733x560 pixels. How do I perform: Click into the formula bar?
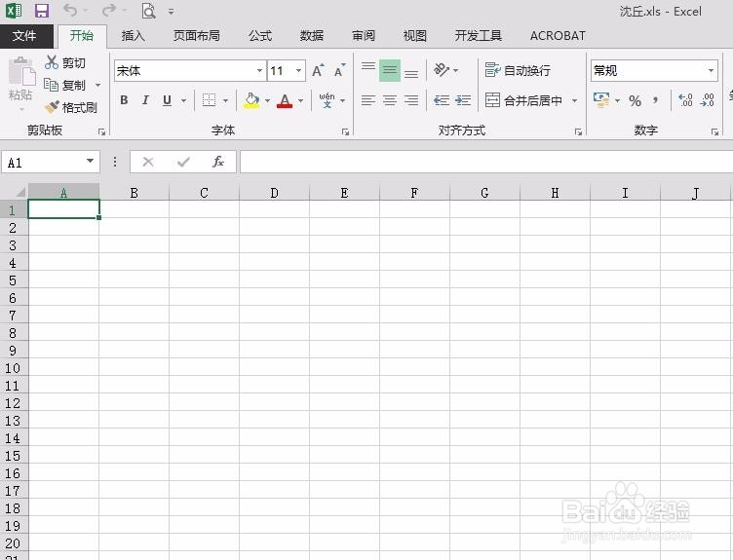pyautogui.click(x=486, y=162)
